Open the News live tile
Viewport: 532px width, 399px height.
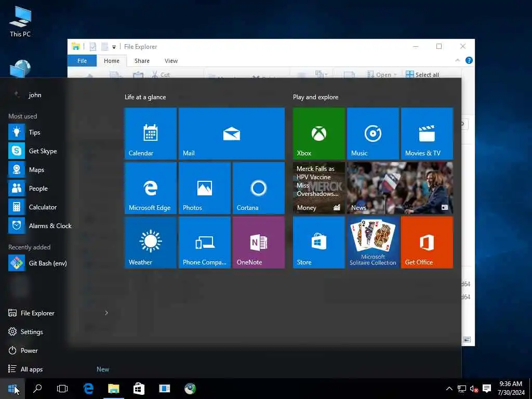click(x=400, y=188)
